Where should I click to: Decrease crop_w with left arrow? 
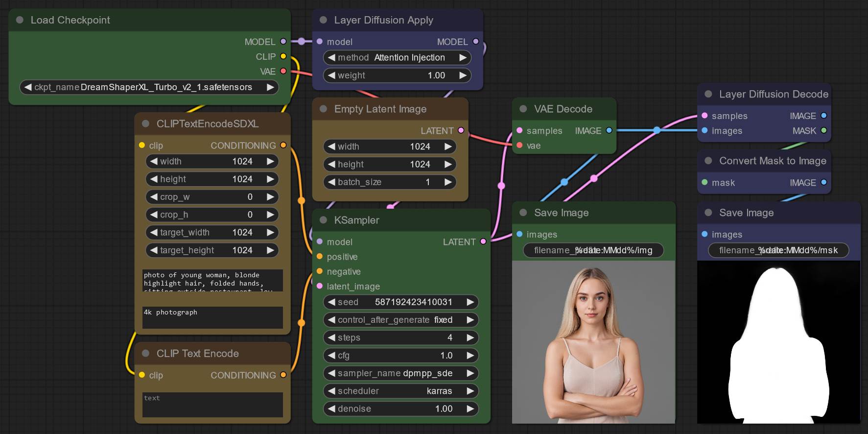tap(154, 197)
